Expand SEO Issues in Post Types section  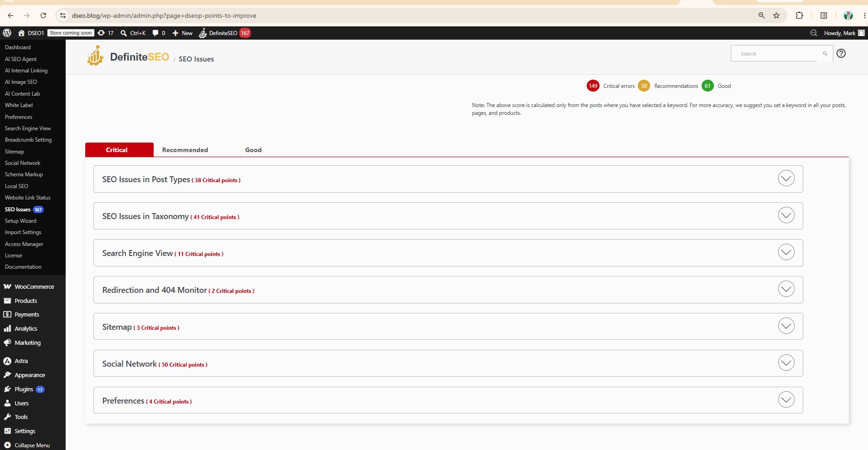[x=786, y=178]
